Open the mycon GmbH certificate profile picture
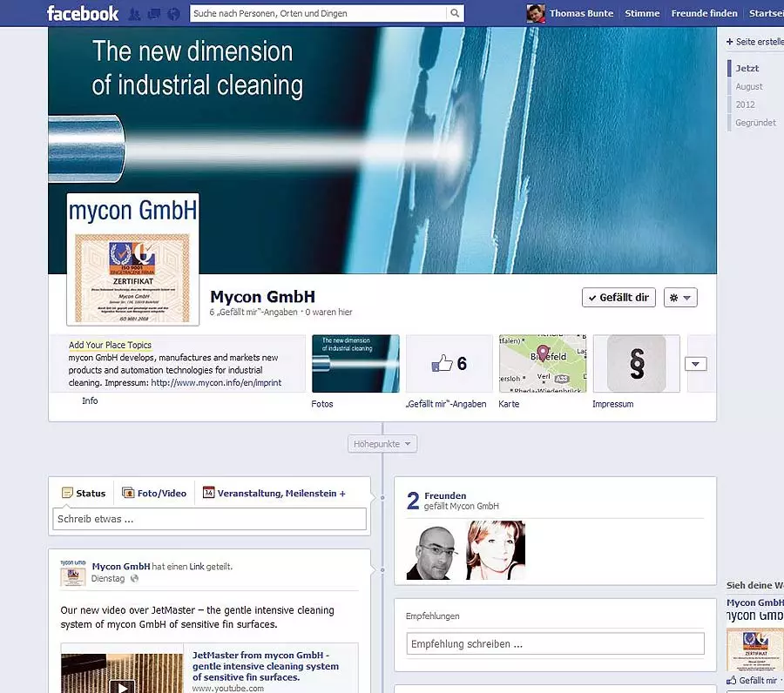The width and height of the screenshot is (784, 693). tap(133, 259)
